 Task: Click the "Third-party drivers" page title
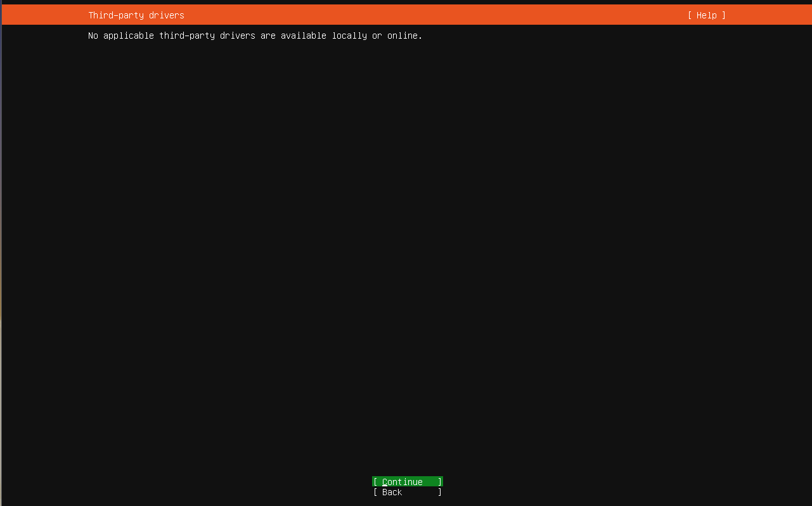click(136, 15)
